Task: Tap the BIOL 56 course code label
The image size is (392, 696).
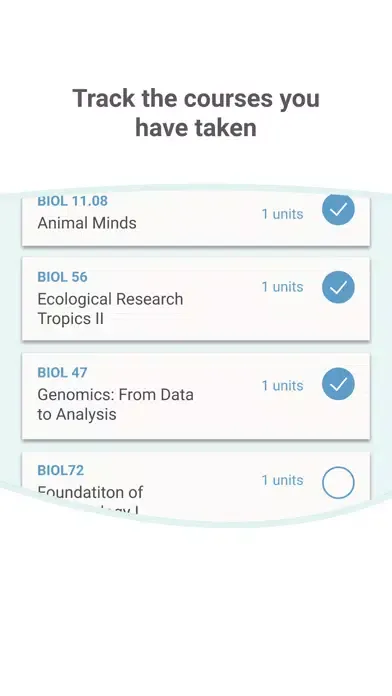Action: tap(63, 277)
